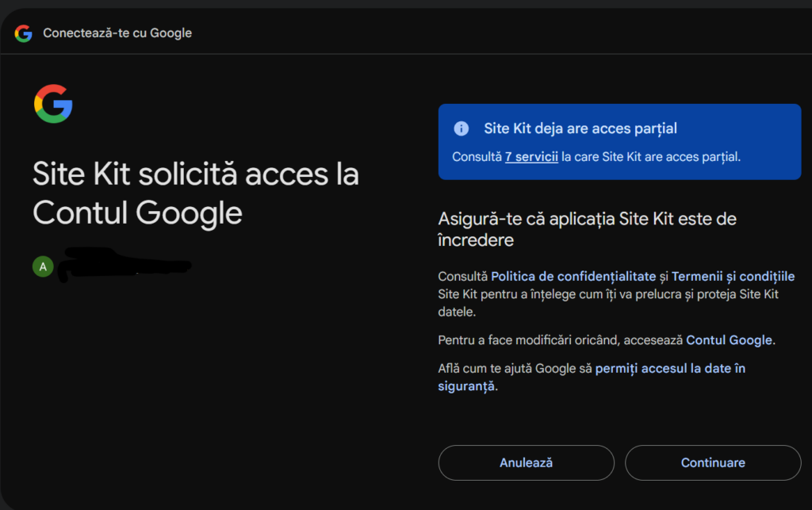Click Site Kit deja are acces parțial banner title

[x=580, y=128]
